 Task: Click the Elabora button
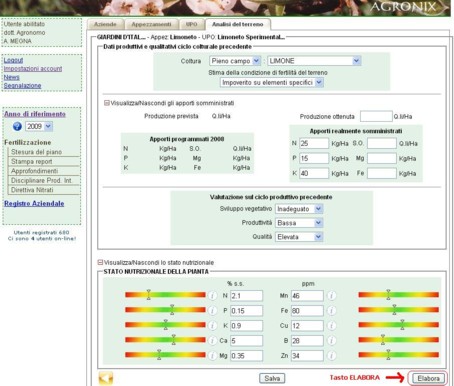pyautogui.click(x=428, y=378)
